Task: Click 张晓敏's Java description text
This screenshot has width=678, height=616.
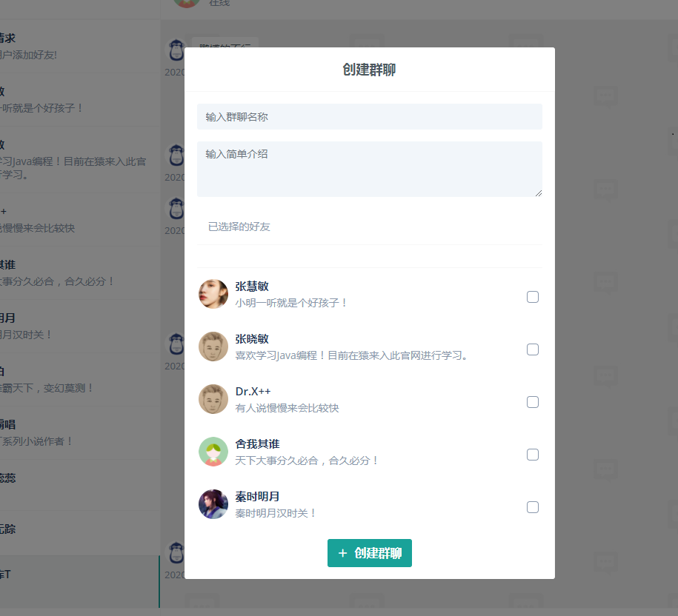Action: pyautogui.click(x=353, y=355)
